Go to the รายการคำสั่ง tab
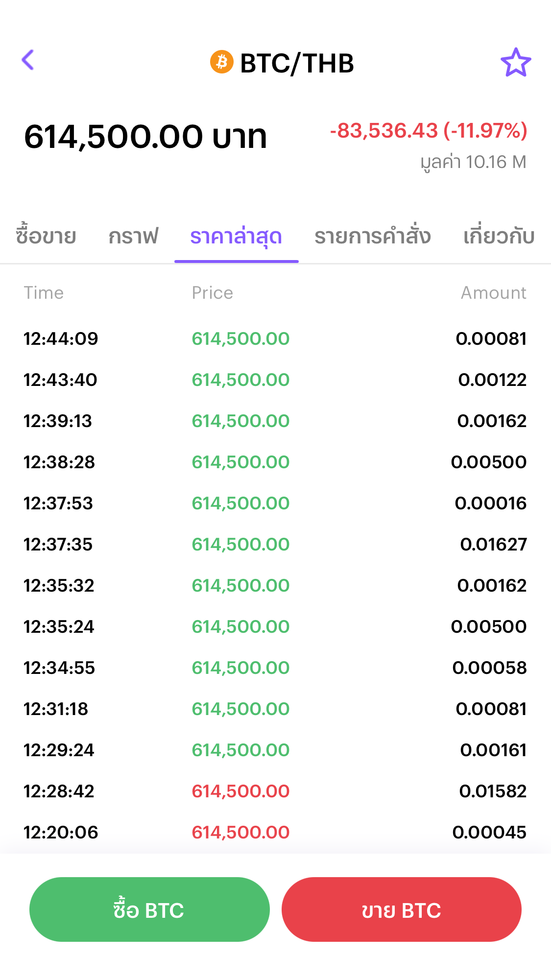 click(x=372, y=236)
